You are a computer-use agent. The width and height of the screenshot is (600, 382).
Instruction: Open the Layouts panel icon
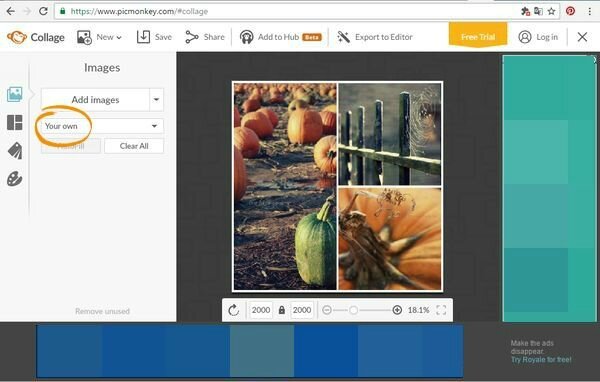click(x=15, y=122)
